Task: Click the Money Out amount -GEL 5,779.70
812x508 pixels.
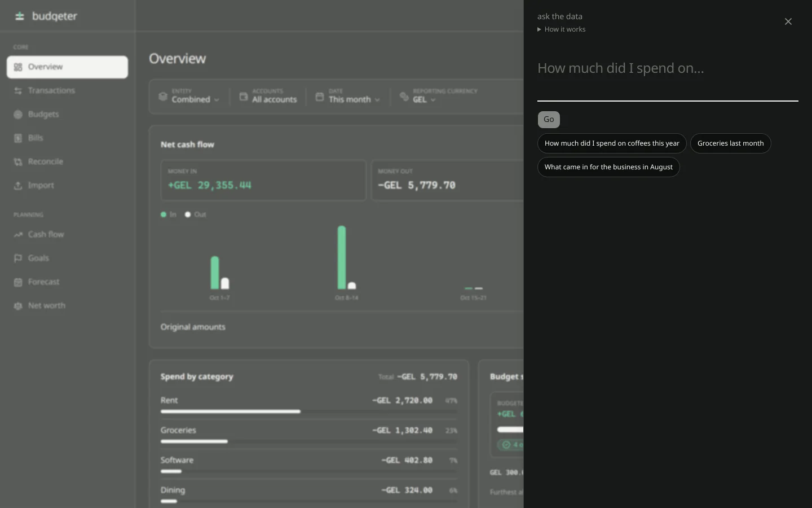Action: pos(417,186)
